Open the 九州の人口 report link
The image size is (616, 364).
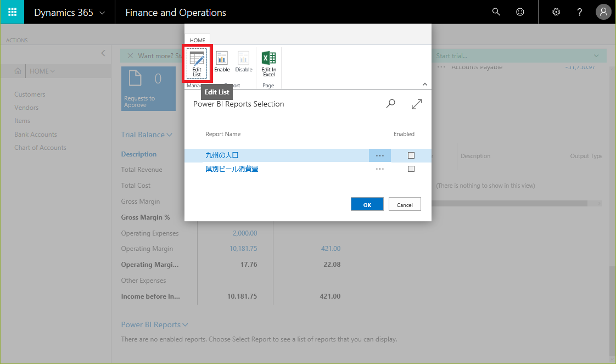point(222,155)
